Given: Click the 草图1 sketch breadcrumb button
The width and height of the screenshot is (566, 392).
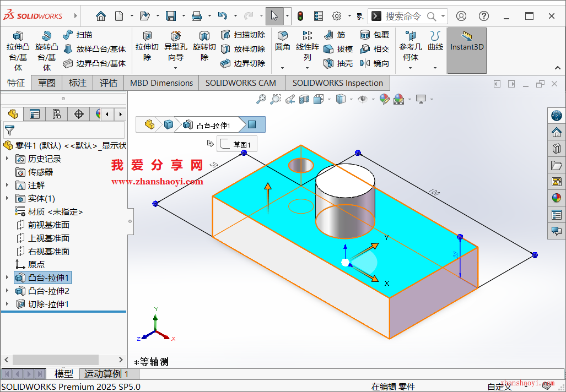Looking at the screenshot, I should tap(237, 144).
